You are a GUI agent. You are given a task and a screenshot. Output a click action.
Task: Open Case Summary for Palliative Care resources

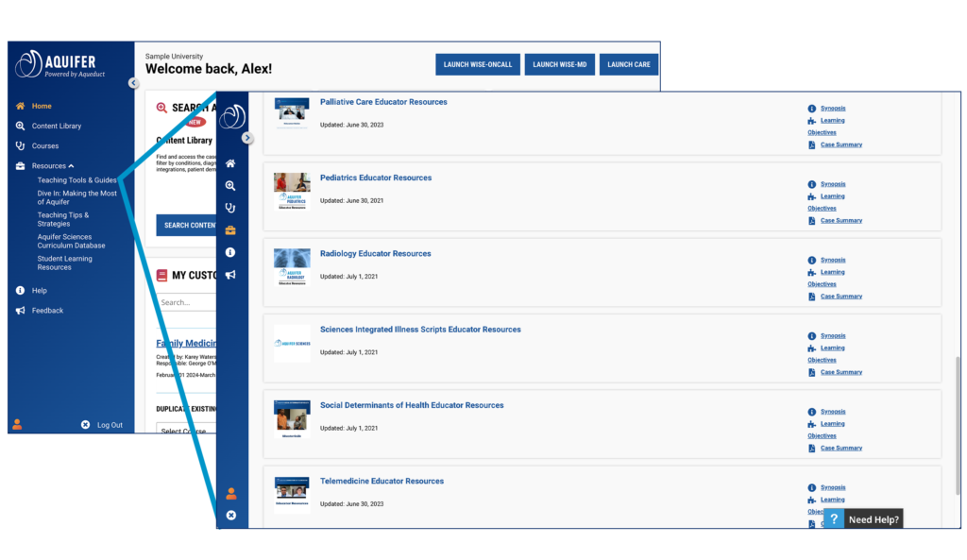[x=841, y=144]
